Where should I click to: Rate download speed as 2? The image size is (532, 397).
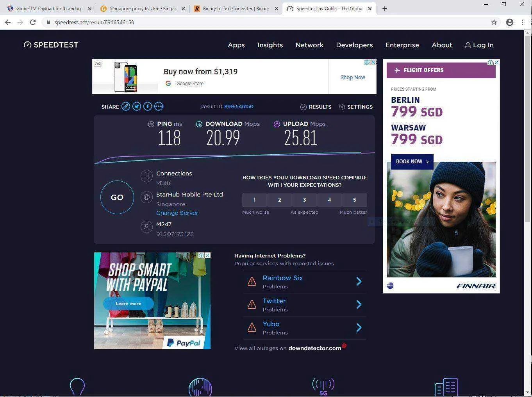click(x=279, y=200)
